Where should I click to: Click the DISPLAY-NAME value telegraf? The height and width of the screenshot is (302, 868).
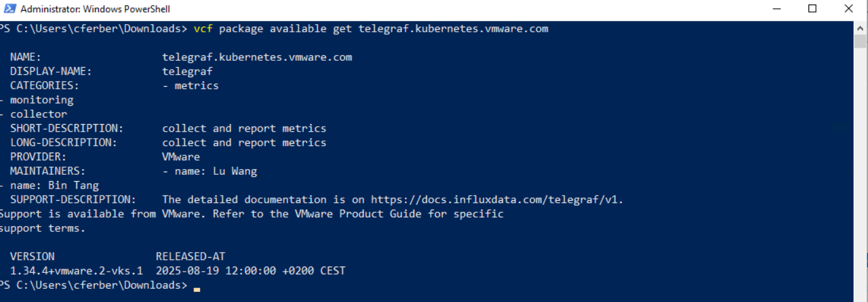click(187, 72)
